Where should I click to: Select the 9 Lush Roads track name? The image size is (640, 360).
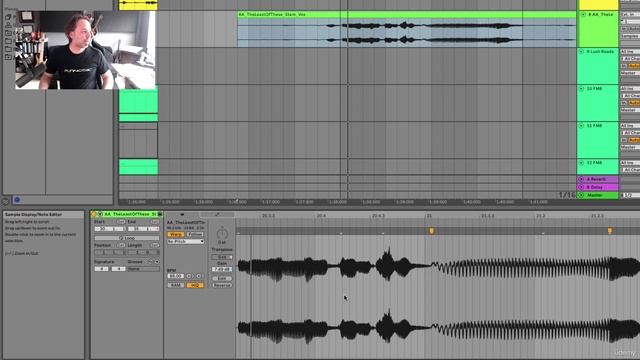point(600,51)
